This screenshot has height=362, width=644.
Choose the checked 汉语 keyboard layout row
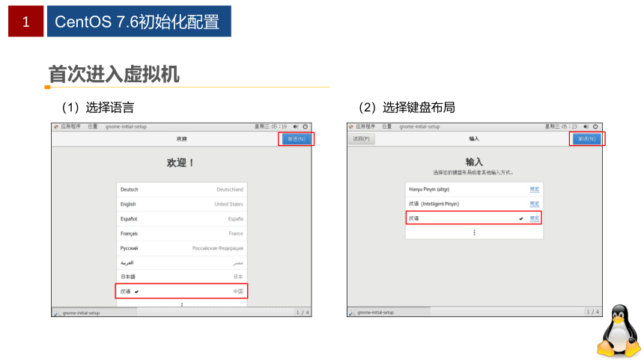[474, 218]
